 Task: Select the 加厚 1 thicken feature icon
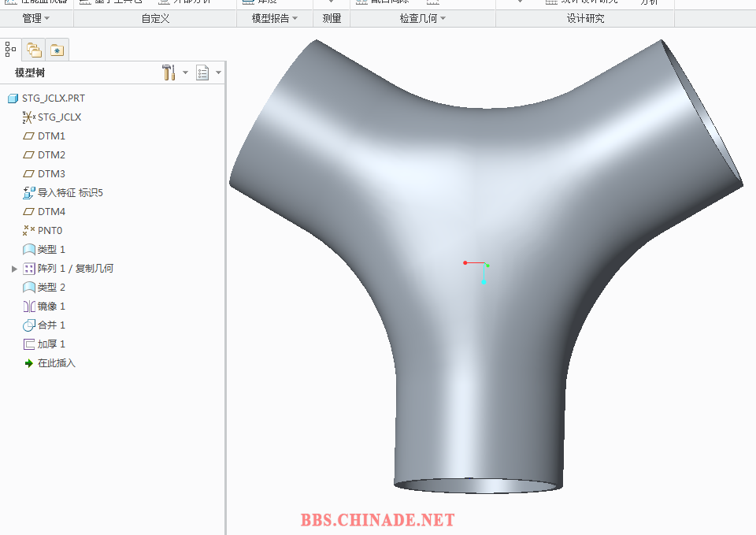tap(29, 344)
